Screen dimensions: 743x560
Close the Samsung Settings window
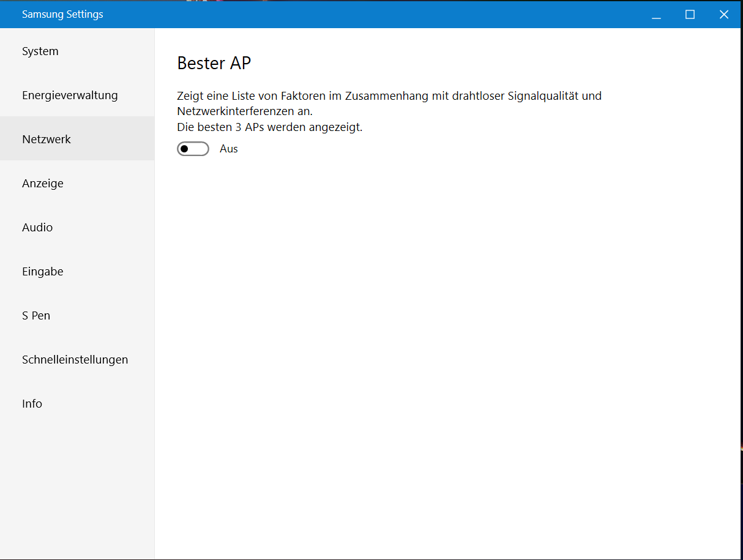click(x=724, y=15)
